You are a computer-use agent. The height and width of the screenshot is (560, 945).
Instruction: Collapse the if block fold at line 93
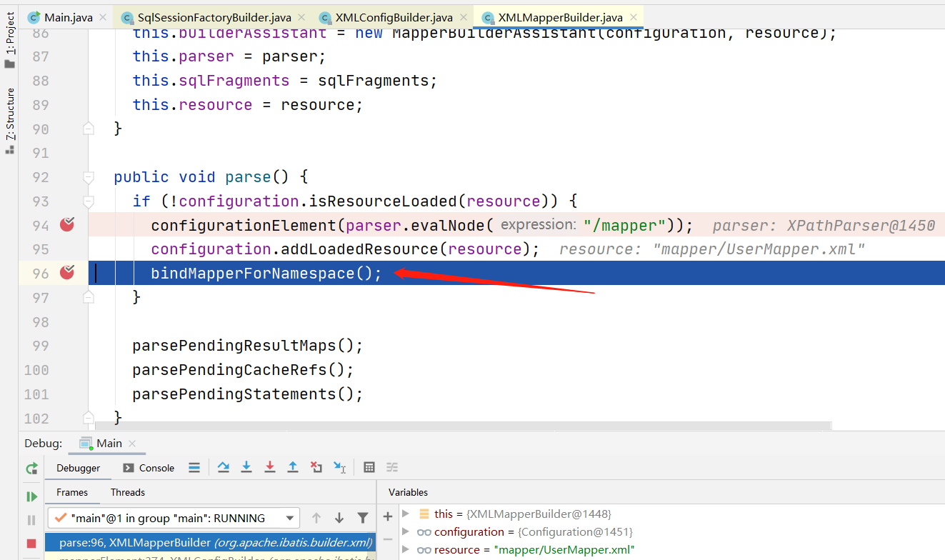tap(88, 201)
